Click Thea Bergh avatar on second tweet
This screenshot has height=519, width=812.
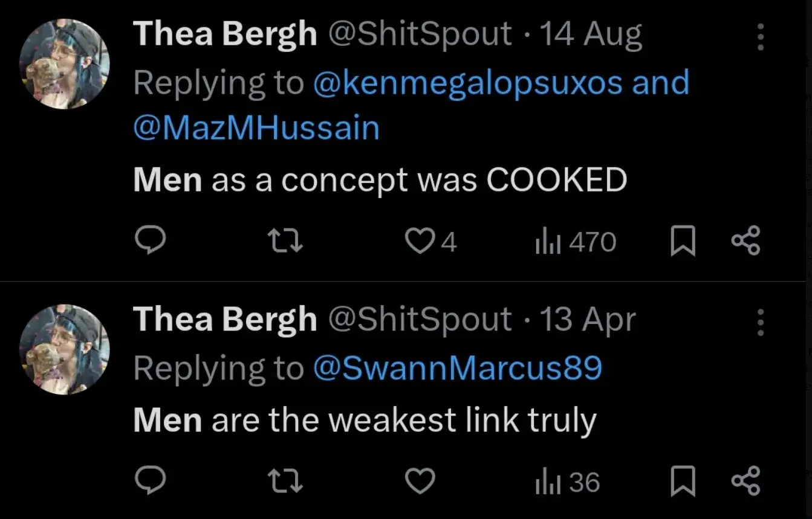click(x=64, y=349)
